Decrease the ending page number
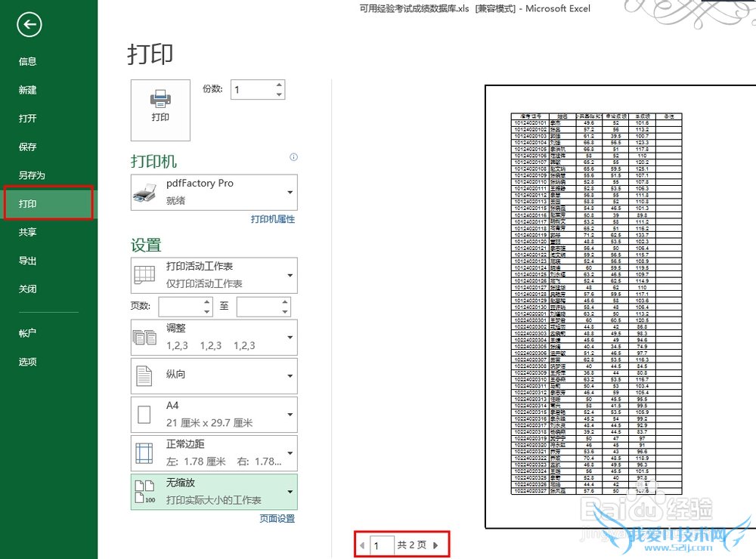Screen dimensions: 756x559 coord(285,311)
